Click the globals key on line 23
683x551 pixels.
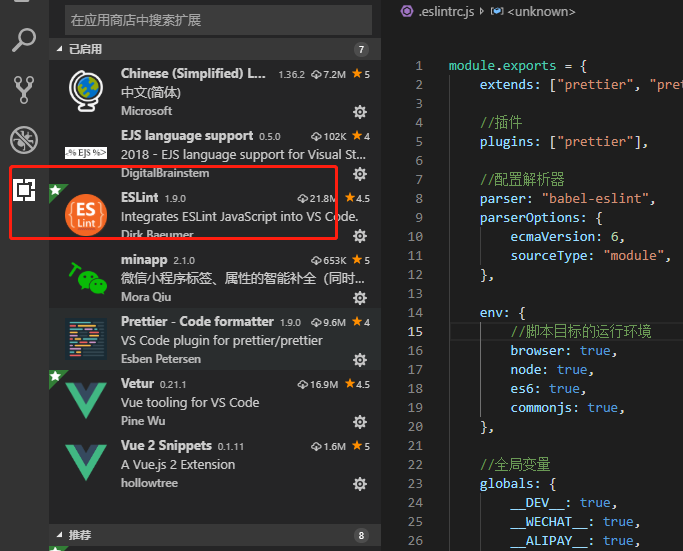[x=507, y=484]
